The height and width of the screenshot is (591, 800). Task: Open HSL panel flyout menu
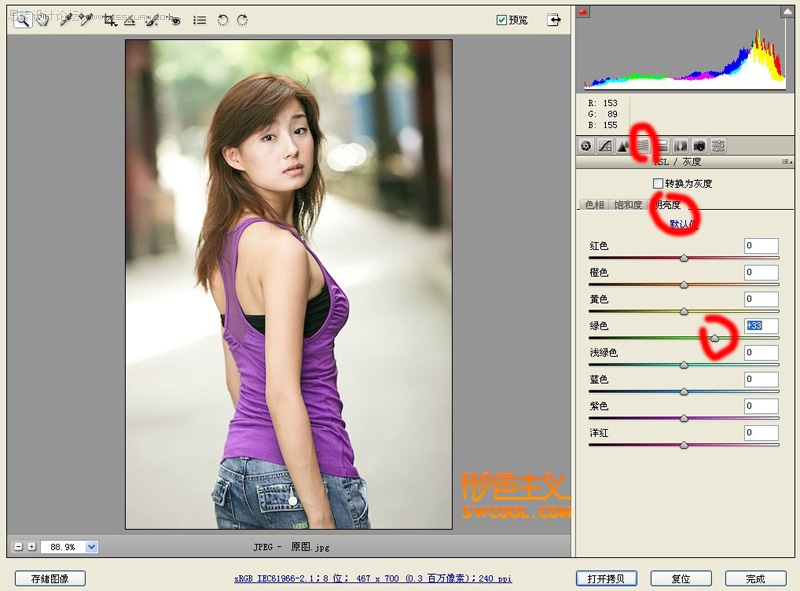[x=787, y=162]
